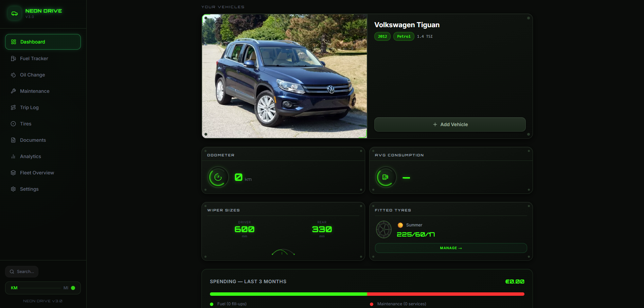Click the wiper arc graphic

click(283, 252)
